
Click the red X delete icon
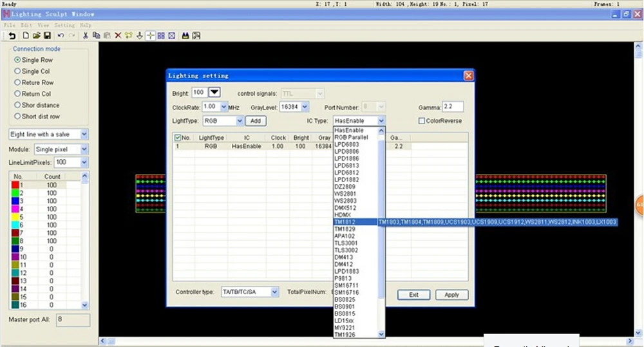[118, 35]
